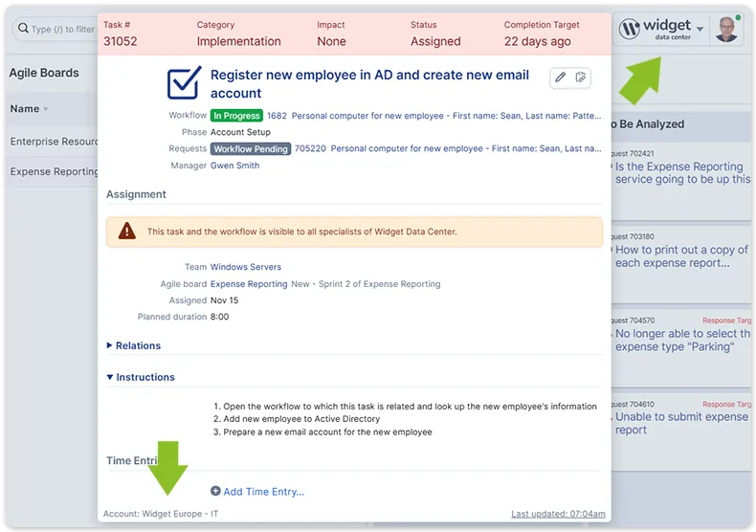This screenshot has height=532, width=756.
Task: Click the Assigned status value
Action: tap(435, 41)
